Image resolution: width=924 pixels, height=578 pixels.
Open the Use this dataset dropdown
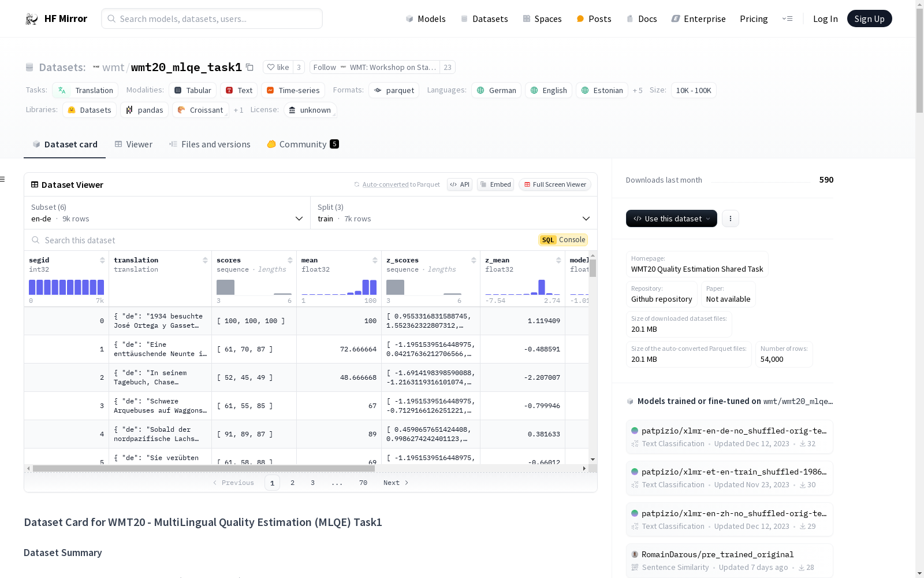[x=672, y=218]
